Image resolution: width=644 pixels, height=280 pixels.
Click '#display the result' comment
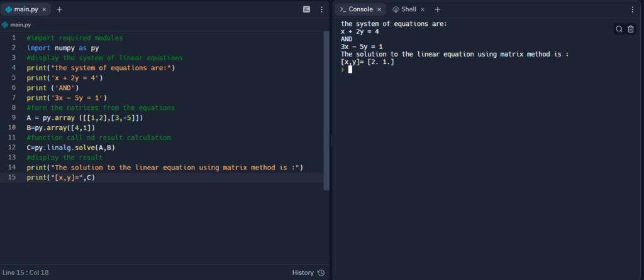pyautogui.click(x=65, y=158)
